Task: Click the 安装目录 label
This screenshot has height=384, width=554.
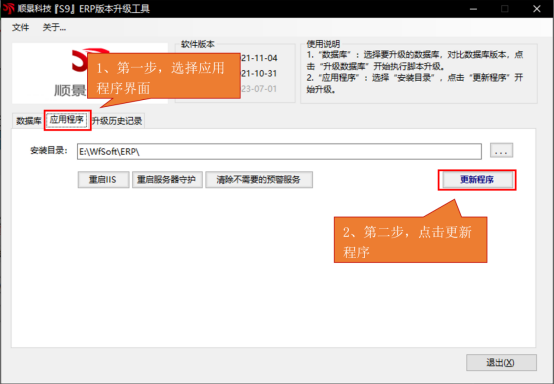Action: point(48,150)
